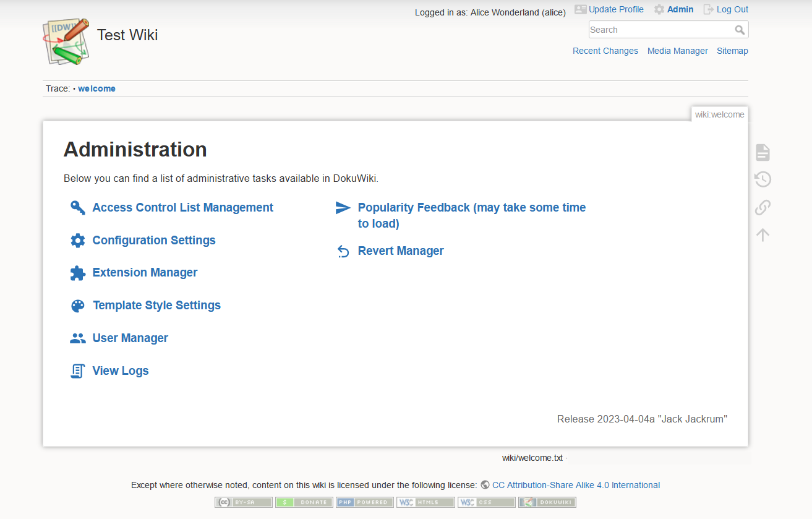The width and height of the screenshot is (812, 519).
Task: Click the Admin link in the user menu
Action: pos(680,9)
